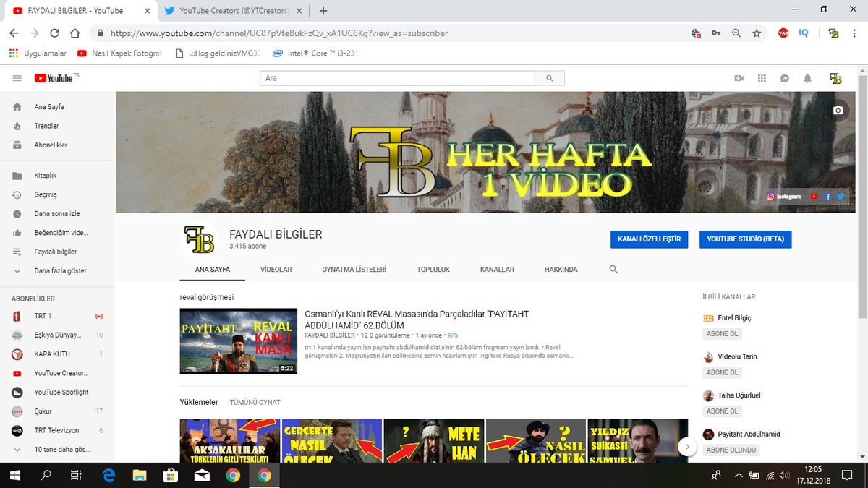This screenshot has height=488, width=868.
Task: Open the Mail app taskbar icon
Action: (x=202, y=475)
